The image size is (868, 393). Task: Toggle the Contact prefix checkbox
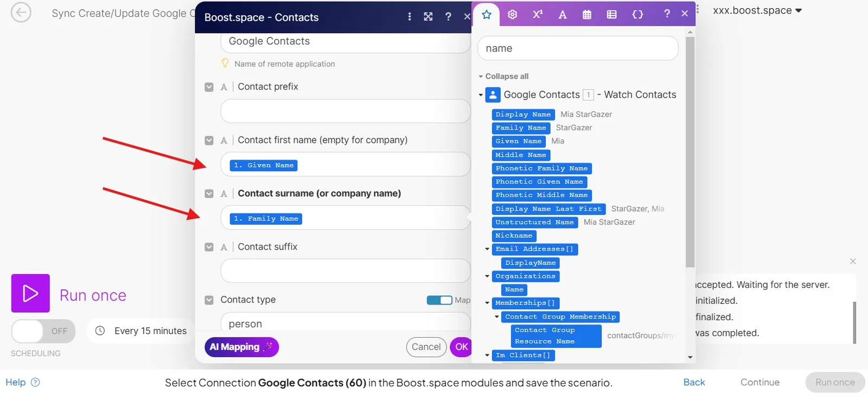coord(209,87)
